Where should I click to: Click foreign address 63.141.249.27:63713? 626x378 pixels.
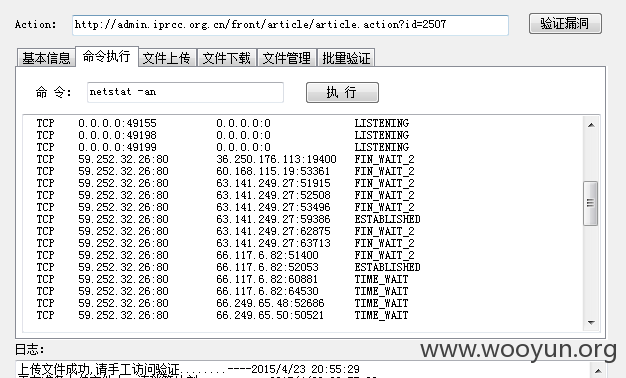click(273, 243)
